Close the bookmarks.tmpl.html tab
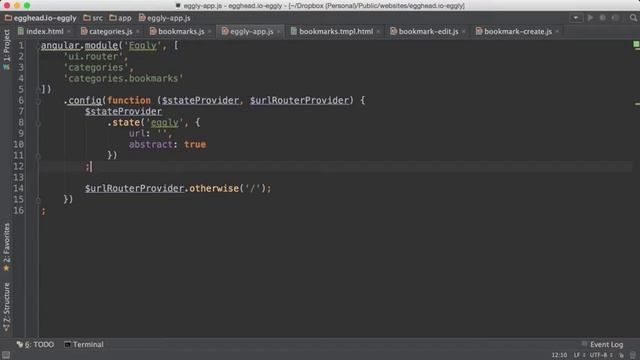 pos(378,31)
